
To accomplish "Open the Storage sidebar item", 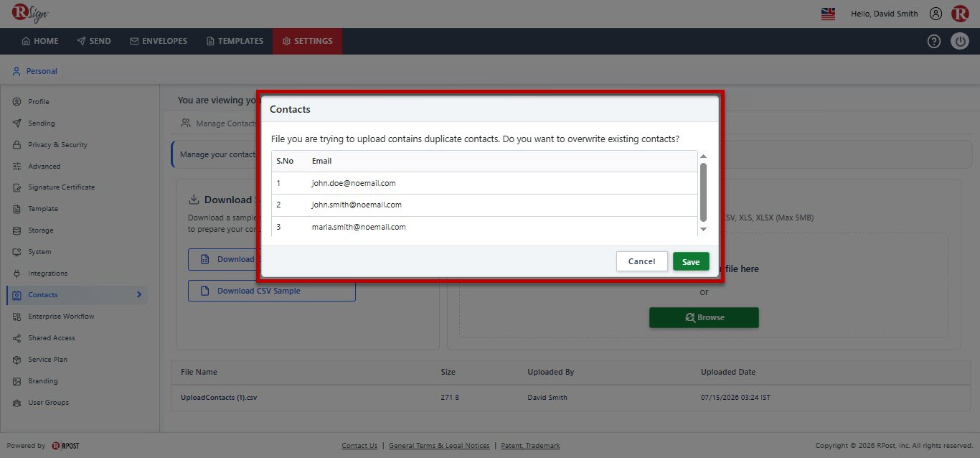I will [41, 230].
